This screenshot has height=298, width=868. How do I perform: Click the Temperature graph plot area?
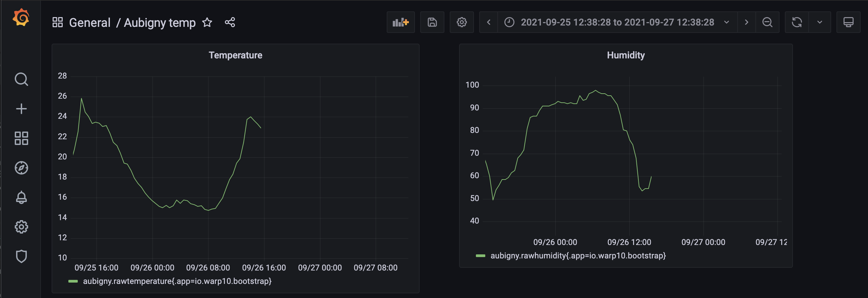tap(240, 168)
